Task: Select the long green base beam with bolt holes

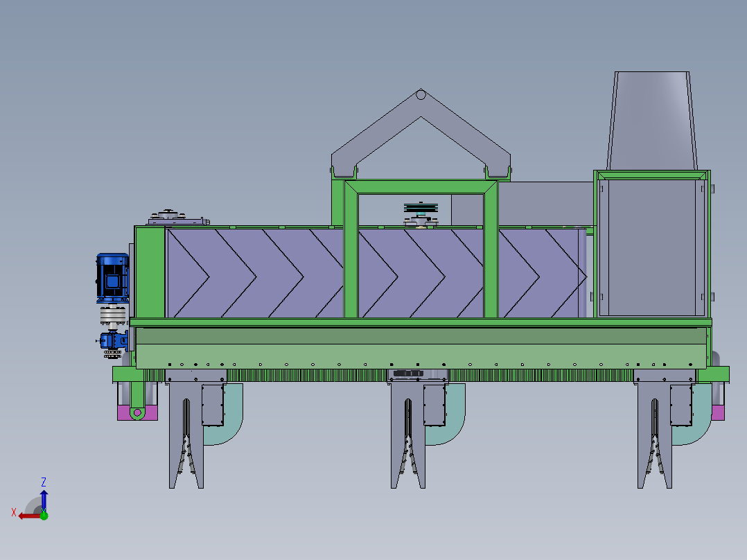Action: coord(421,356)
